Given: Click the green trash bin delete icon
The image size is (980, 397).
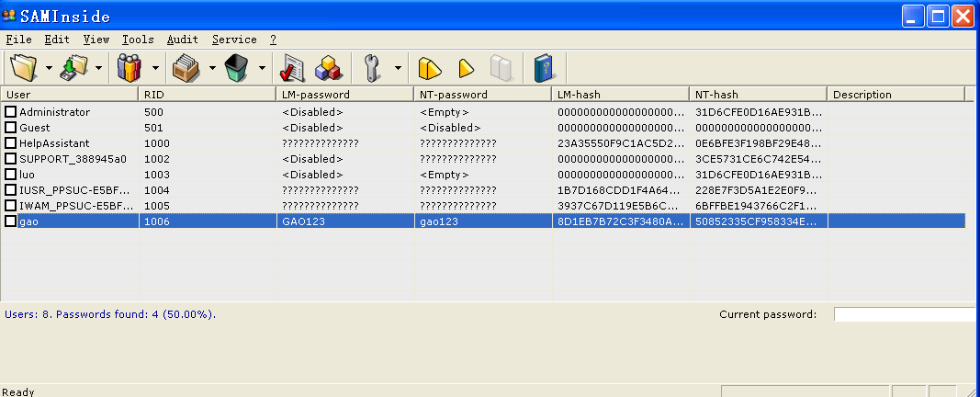Looking at the screenshot, I should click(237, 67).
